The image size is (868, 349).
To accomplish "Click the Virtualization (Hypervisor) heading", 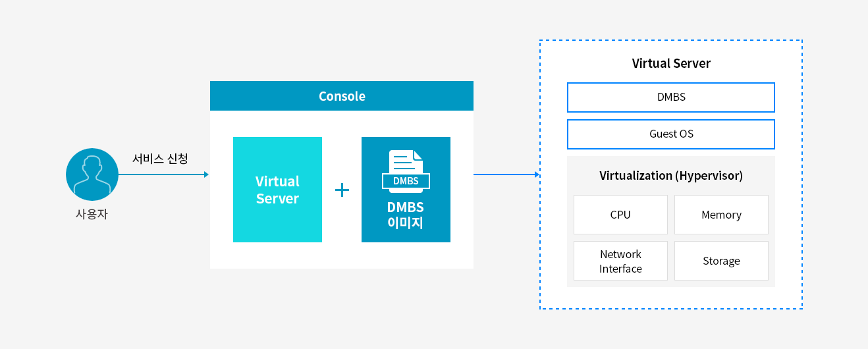I will coord(670,176).
